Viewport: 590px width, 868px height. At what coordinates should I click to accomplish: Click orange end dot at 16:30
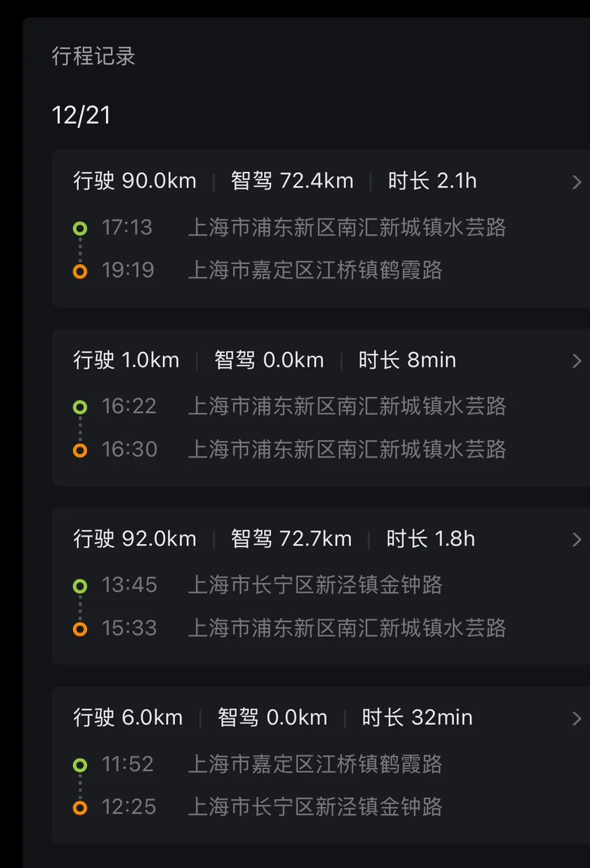click(80, 450)
